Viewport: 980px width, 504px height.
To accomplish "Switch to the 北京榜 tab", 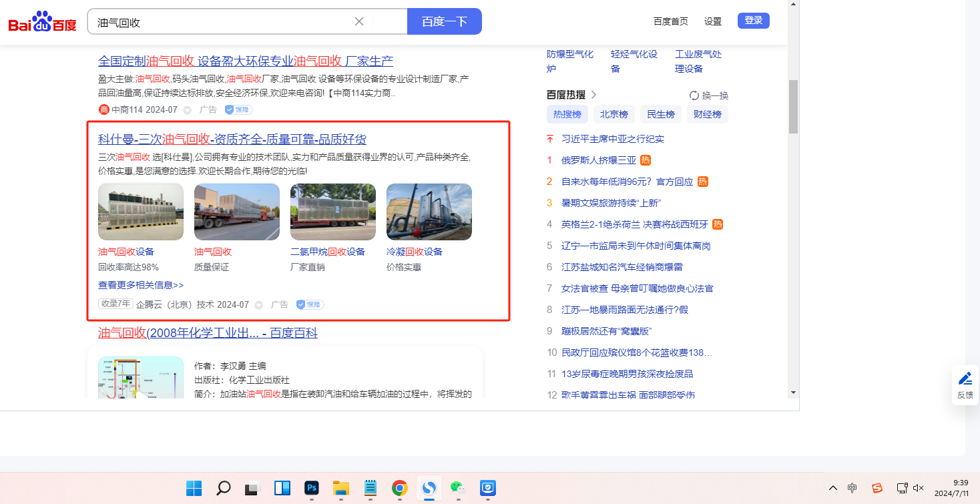I will (x=614, y=114).
